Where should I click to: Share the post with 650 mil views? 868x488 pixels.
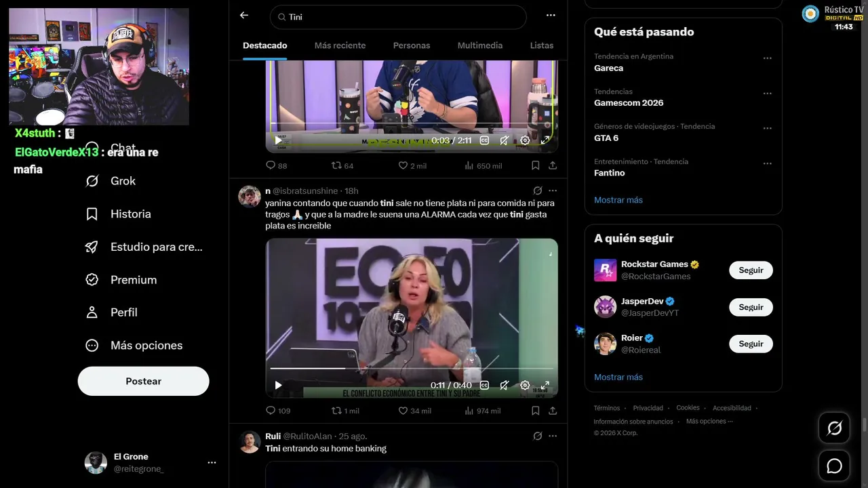[553, 165]
